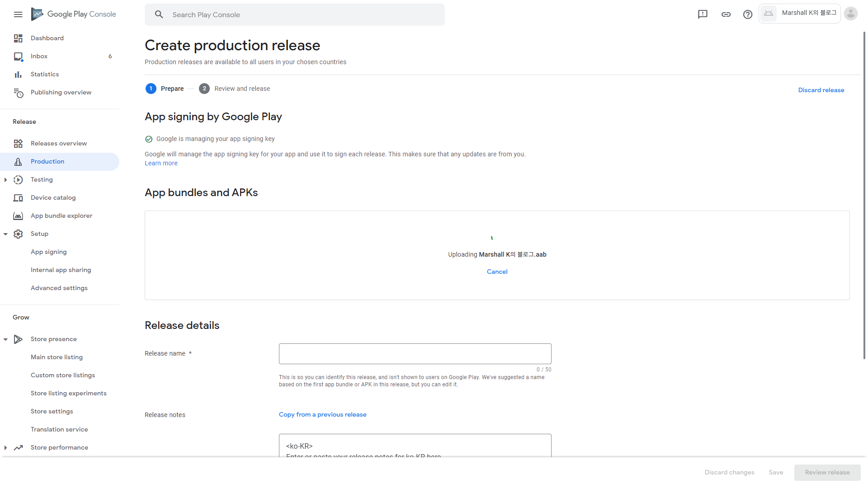Click Copy from a previous release
Image resolution: width=868 pixels, height=488 pixels.
322,414
